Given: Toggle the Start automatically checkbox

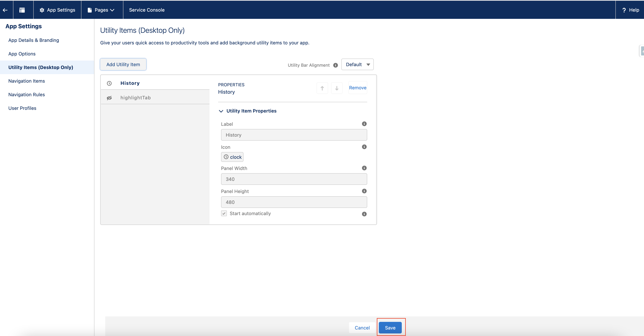Looking at the screenshot, I should pyautogui.click(x=224, y=213).
